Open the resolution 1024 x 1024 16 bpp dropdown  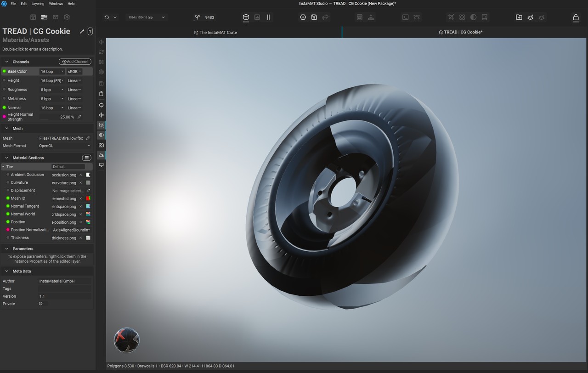147,17
